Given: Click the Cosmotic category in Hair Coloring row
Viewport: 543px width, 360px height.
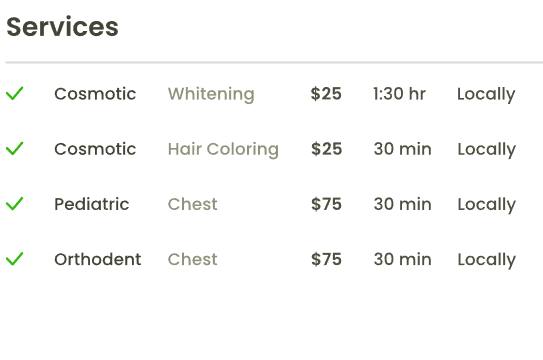Looking at the screenshot, I should 95,149.
